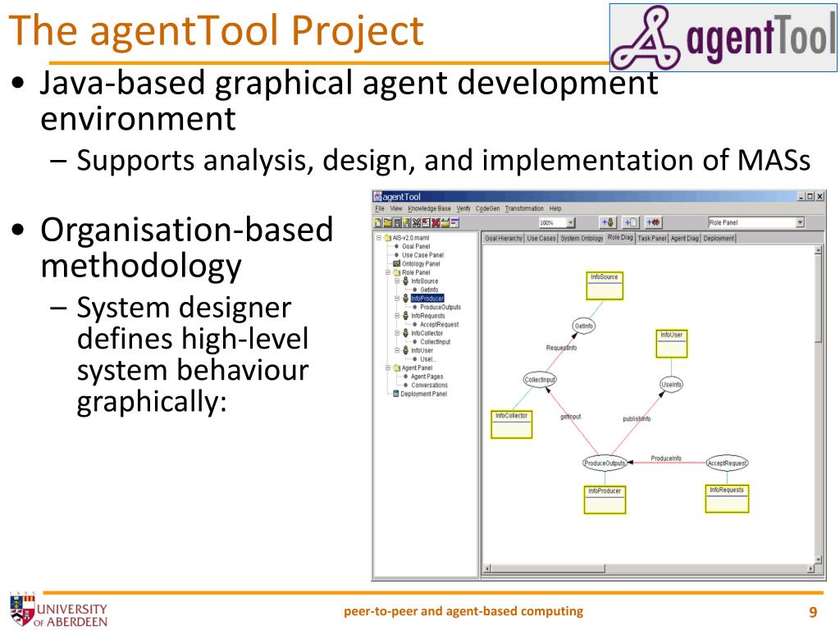Open the zoom 100% dropdown
Viewport: 840px width, 630px height.
[x=571, y=222]
